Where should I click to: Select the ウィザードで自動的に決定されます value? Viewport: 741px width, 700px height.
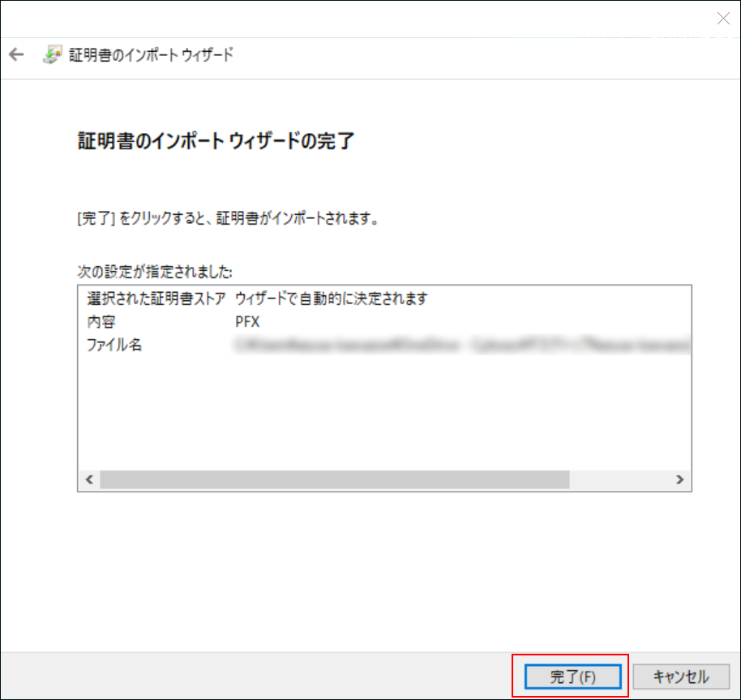click(x=332, y=298)
